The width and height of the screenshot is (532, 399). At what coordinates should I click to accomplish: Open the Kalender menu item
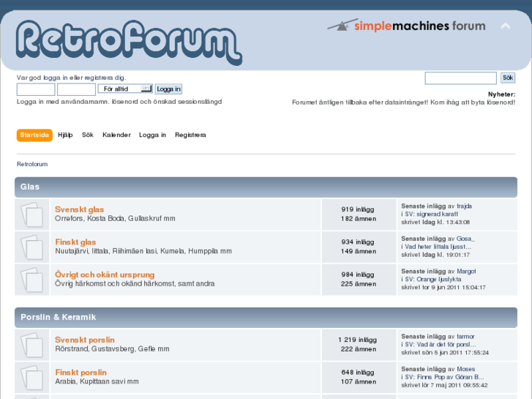[x=116, y=135]
